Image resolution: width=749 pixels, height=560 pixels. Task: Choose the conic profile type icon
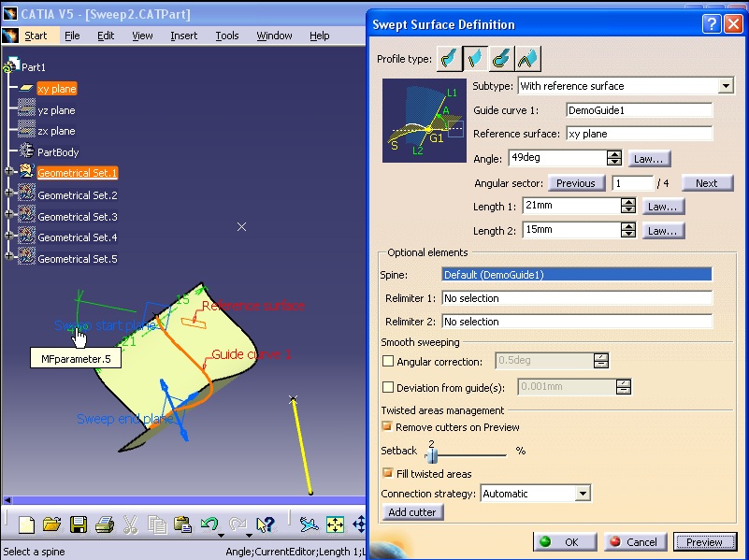point(526,58)
